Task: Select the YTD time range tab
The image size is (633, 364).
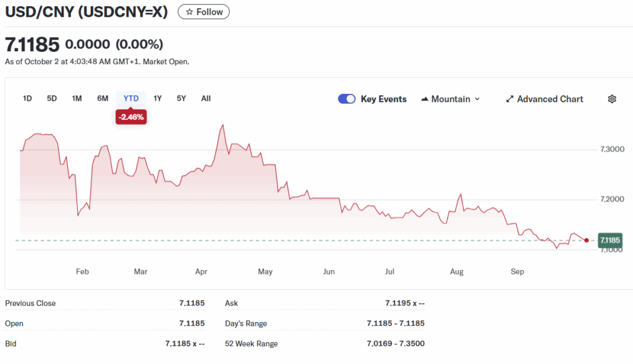Action: point(131,98)
